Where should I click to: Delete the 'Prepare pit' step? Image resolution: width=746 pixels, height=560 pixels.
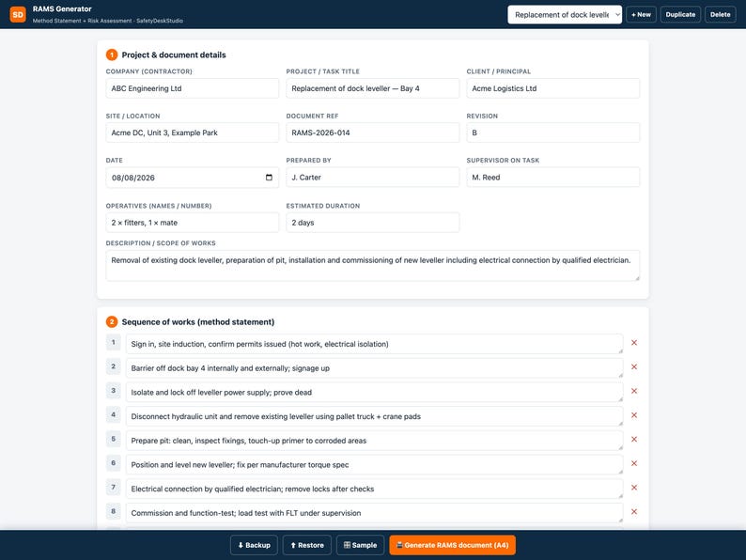633,440
